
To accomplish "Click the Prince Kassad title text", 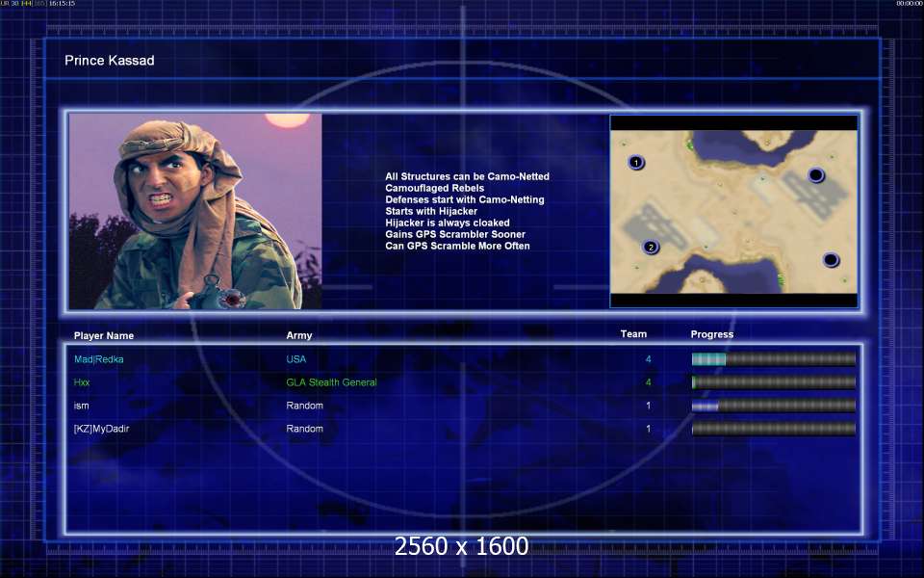I will point(110,60).
